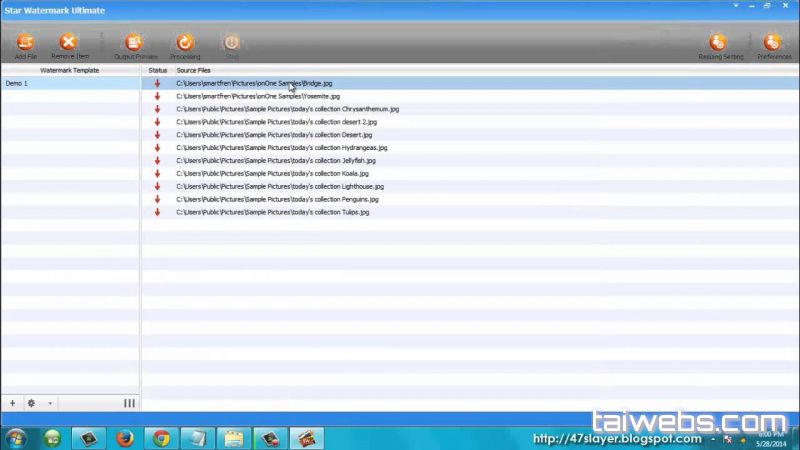Expand the template options dropdown arrow
800x450 pixels.
click(50, 404)
